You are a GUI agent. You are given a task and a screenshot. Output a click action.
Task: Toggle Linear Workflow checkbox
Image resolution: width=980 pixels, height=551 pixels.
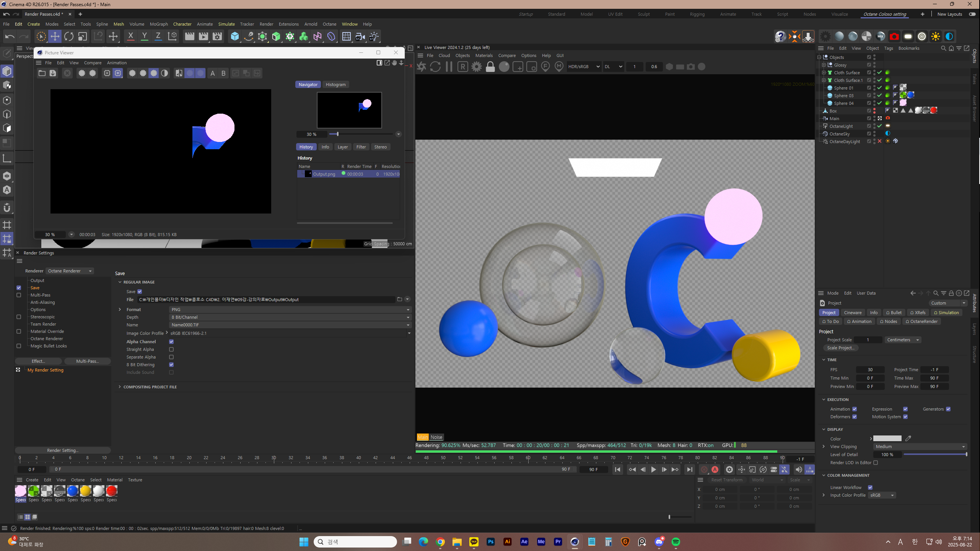870,487
